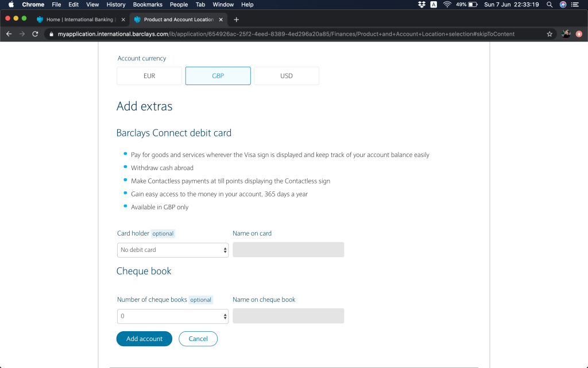Click the padlock site security icon
The image size is (588, 368).
(x=51, y=34)
